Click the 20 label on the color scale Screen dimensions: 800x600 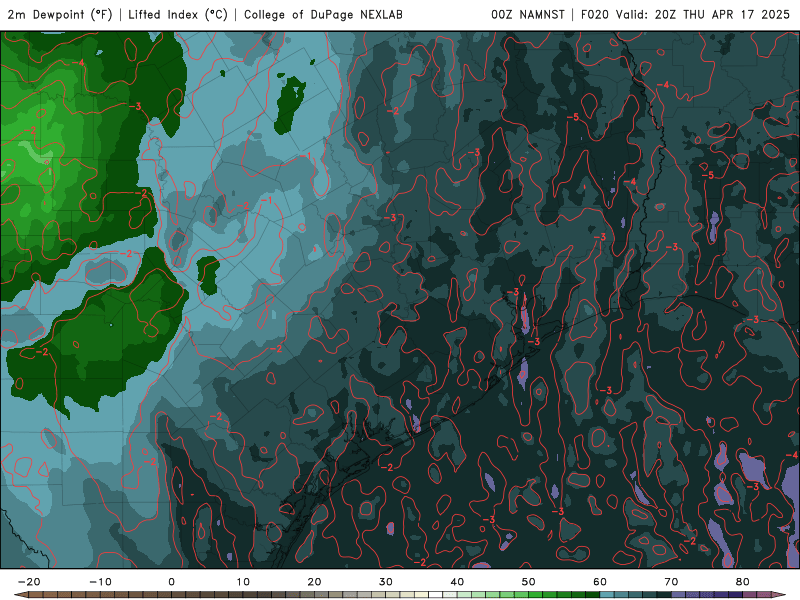tap(314, 582)
